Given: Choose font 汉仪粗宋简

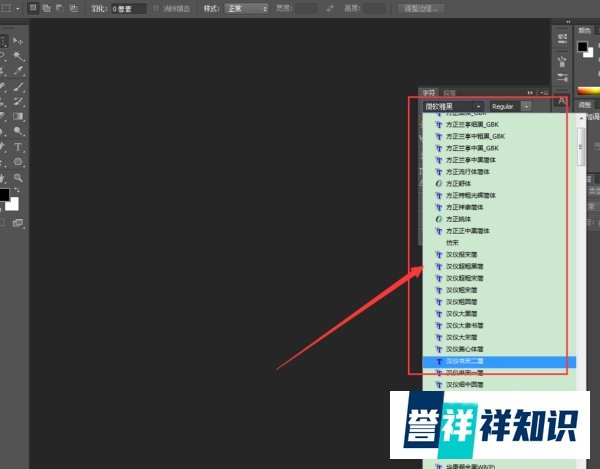Looking at the screenshot, I should pos(499,290).
